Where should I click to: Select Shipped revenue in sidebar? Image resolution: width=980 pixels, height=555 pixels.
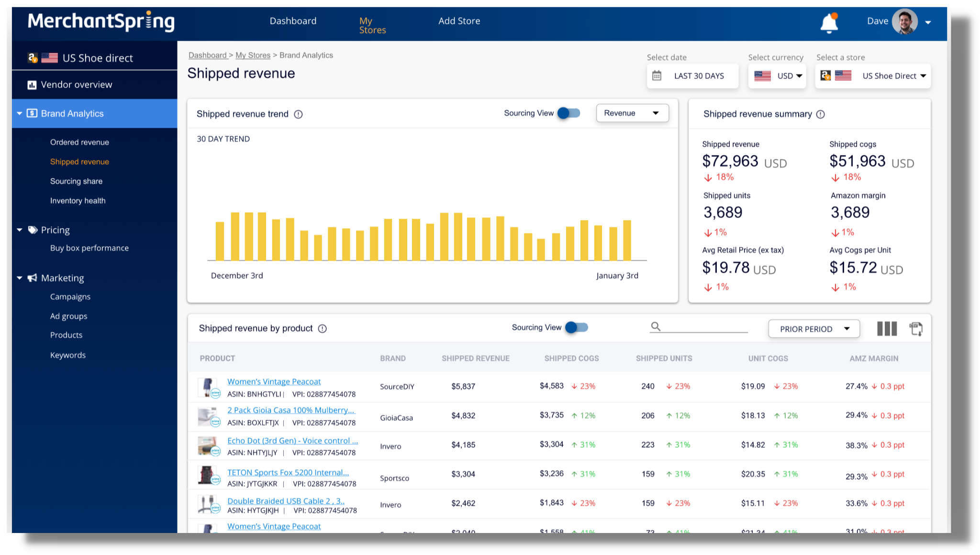(79, 162)
